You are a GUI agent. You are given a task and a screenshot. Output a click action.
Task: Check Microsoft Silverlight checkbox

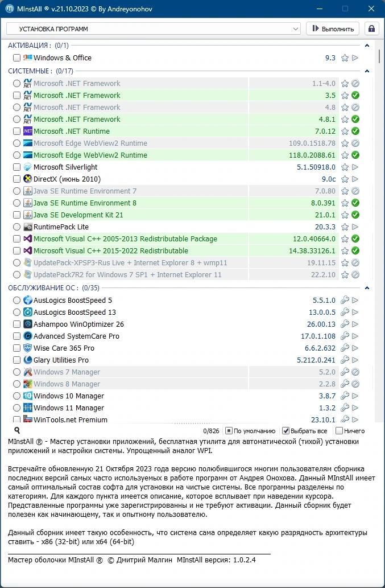(16, 167)
